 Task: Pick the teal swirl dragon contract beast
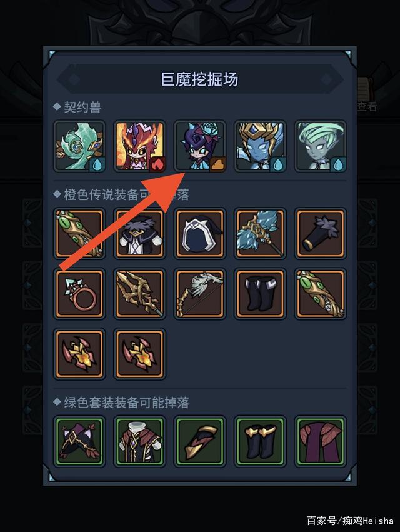click(x=80, y=146)
